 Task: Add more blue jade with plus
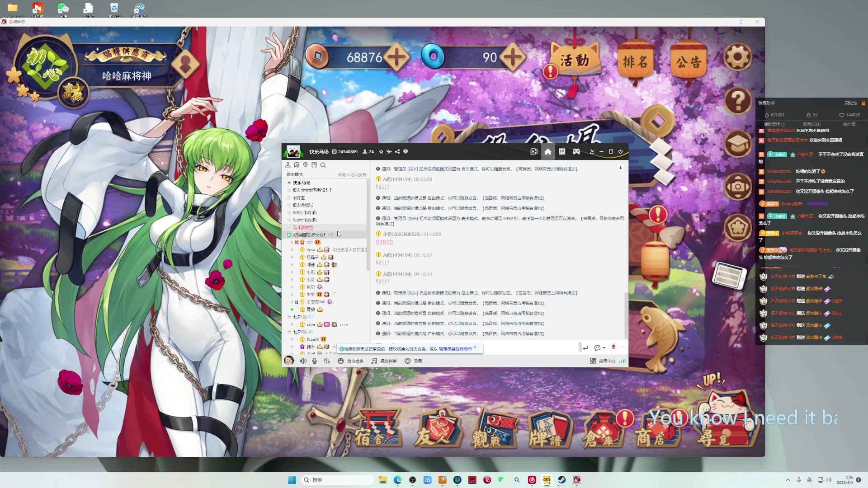coord(513,57)
